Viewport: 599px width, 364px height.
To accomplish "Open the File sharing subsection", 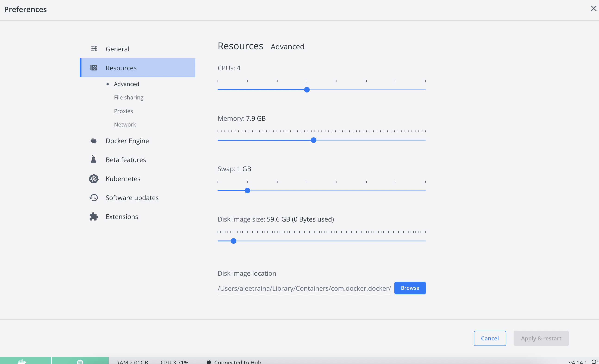I will (x=129, y=97).
